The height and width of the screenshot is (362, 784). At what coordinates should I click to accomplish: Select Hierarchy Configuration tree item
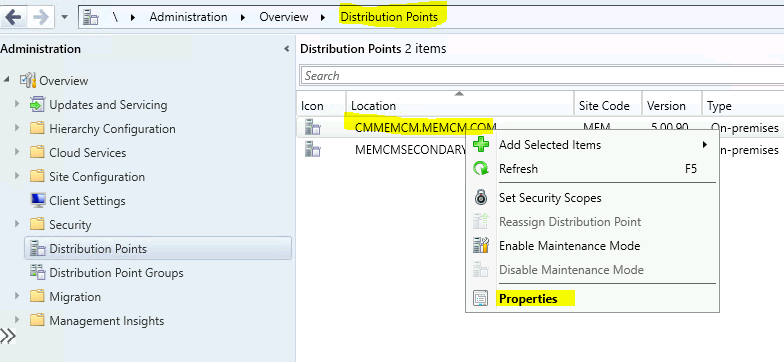112,128
